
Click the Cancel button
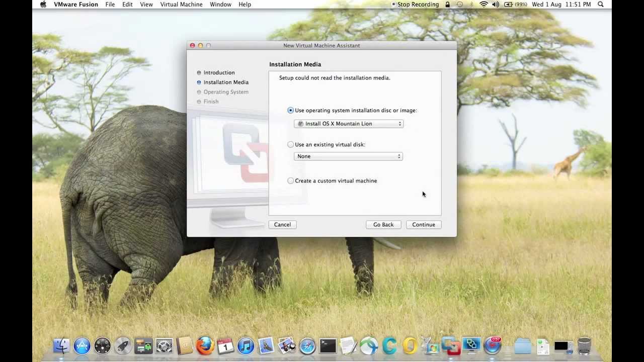point(282,225)
